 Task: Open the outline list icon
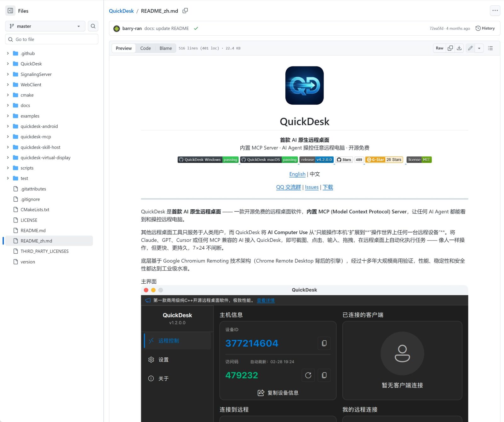[490, 48]
